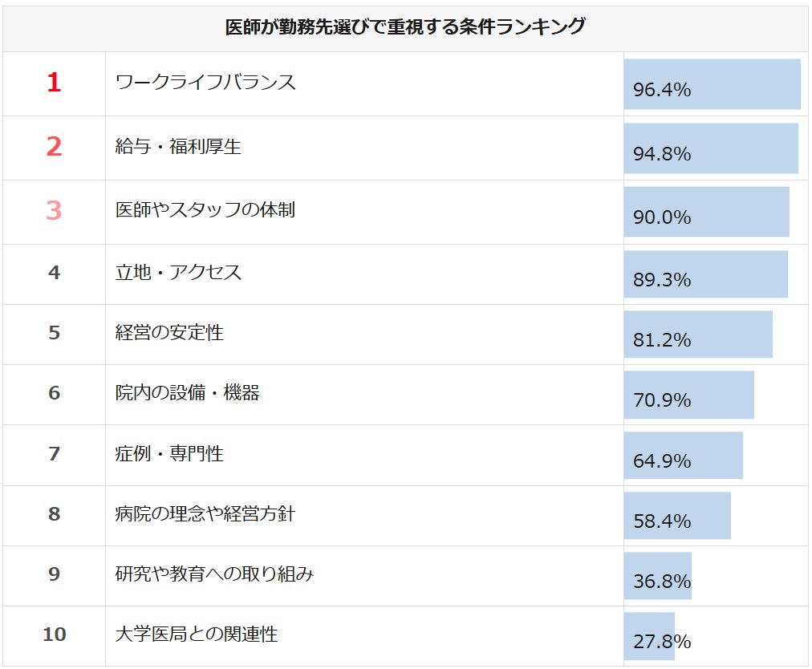This screenshot has height=669, width=812.
Task: Click the red rank number 1
Action: [x=54, y=83]
